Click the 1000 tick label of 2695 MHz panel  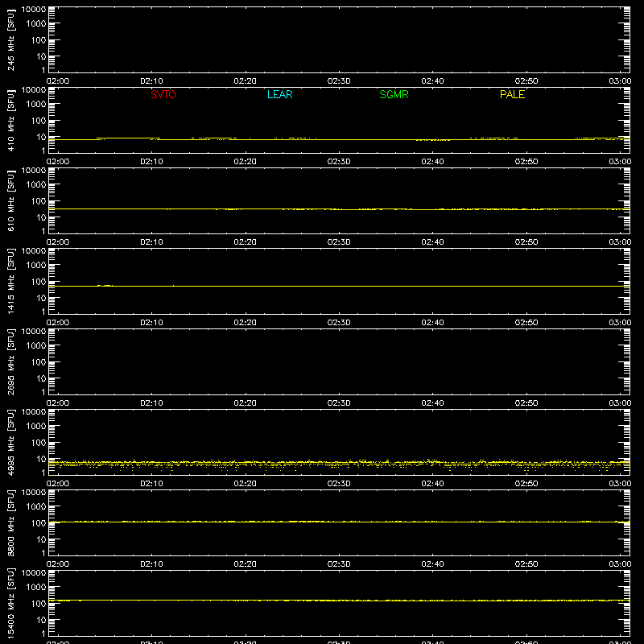coord(36,346)
